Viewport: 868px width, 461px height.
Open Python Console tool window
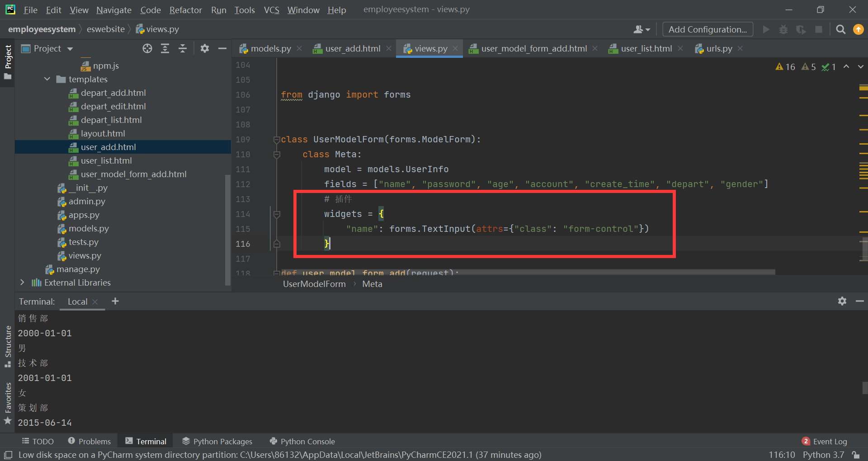[302, 441]
